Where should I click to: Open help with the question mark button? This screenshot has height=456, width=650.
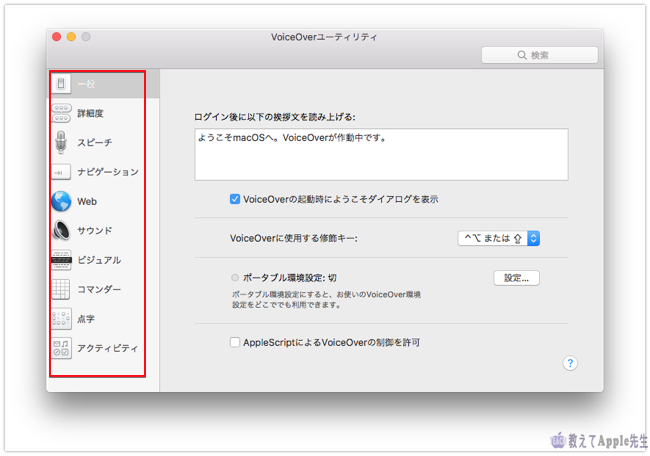[570, 363]
